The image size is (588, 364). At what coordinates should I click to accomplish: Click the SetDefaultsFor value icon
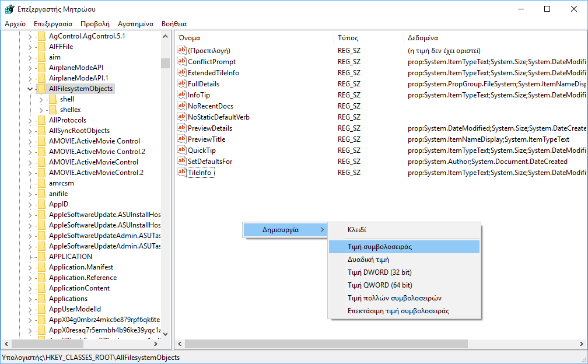pyautogui.click(x=181, y=162)
